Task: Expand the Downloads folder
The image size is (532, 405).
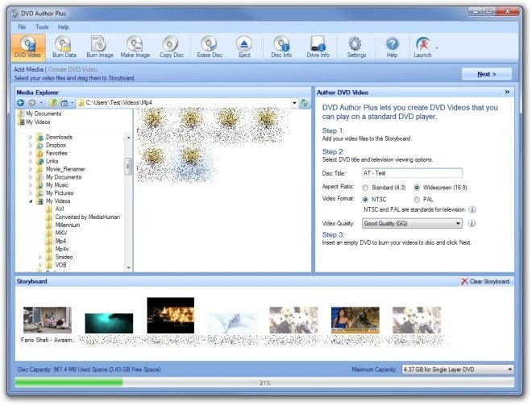Action: (x=31, y=137)
